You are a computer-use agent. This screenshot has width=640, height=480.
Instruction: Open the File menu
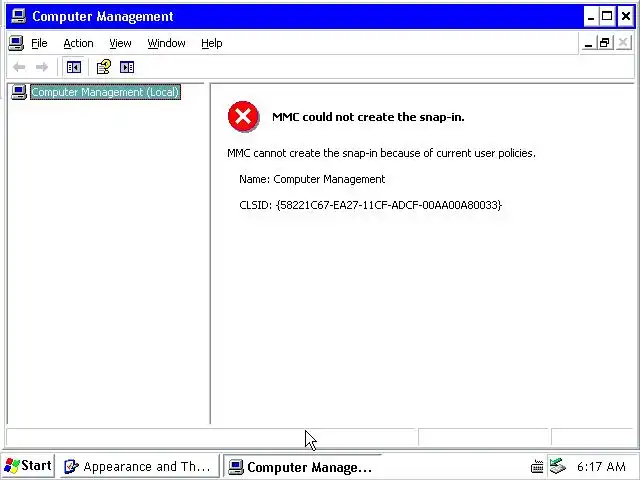point(39,43)
